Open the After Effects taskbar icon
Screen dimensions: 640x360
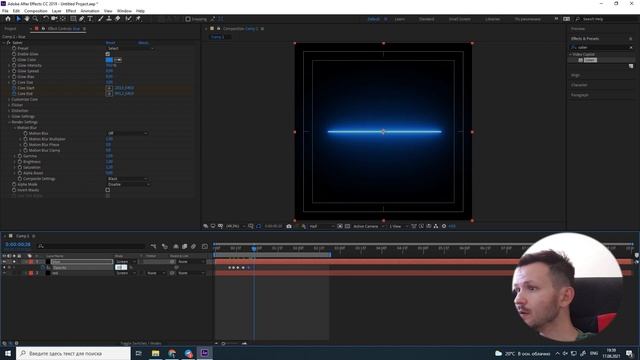204,353
